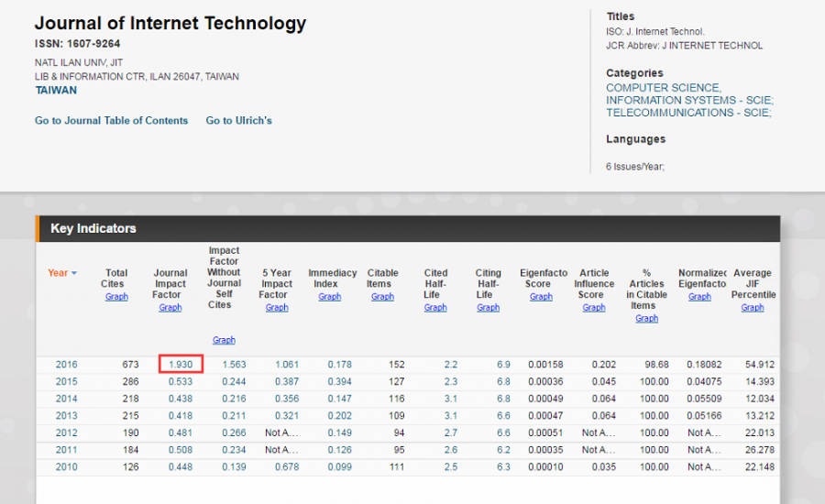Open the Go to Journal Table of Contents link
Image resolution: width=825 pixels, height=504 pixels.
click(111, 120)
